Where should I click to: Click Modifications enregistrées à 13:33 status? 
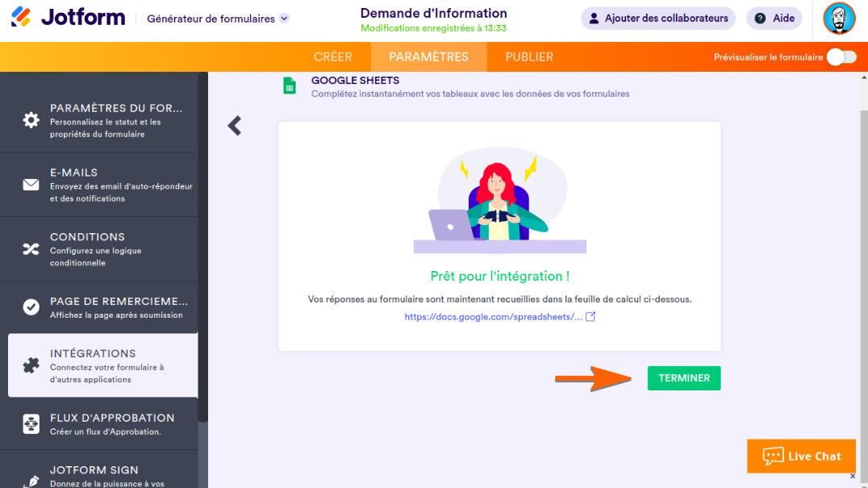(433, 28)
